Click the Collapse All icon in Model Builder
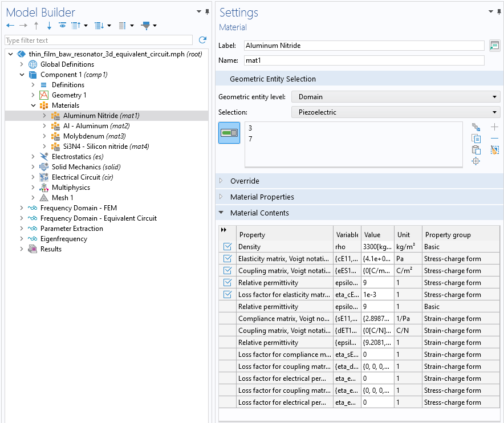The image size is (504, 423). click(x=75, y=26)
